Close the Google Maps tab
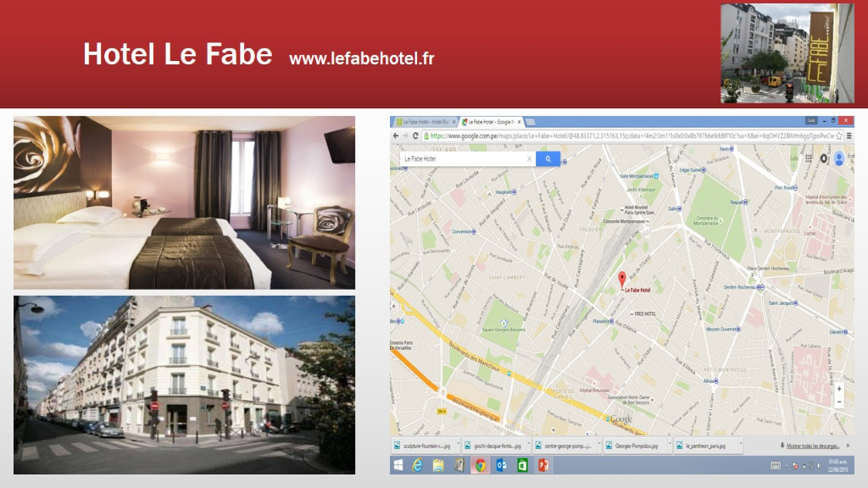The height and width of the screenshot is (488, 868). coord(519,122)
